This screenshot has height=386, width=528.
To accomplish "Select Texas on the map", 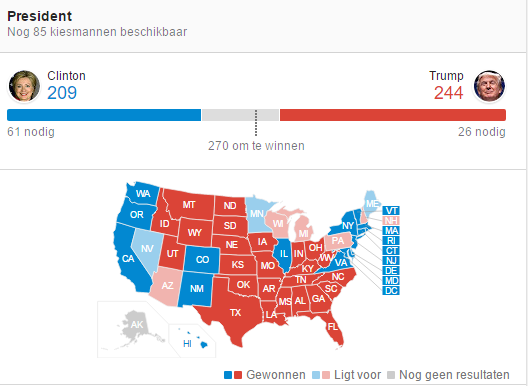I will coord(232,312).
